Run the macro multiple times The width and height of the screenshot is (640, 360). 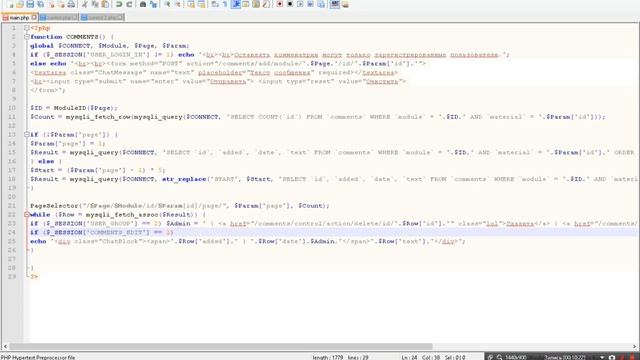point(310,4)
